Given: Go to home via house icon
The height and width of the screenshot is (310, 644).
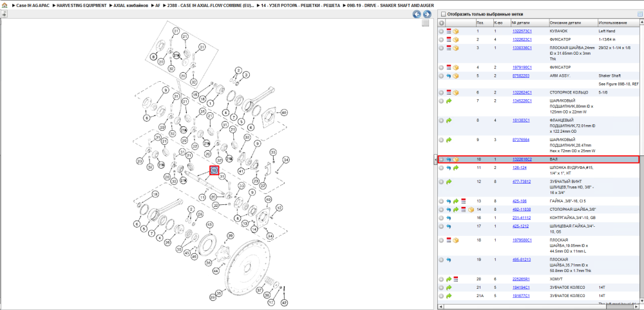Looking at the screenshot, I should tap(5, 6).
